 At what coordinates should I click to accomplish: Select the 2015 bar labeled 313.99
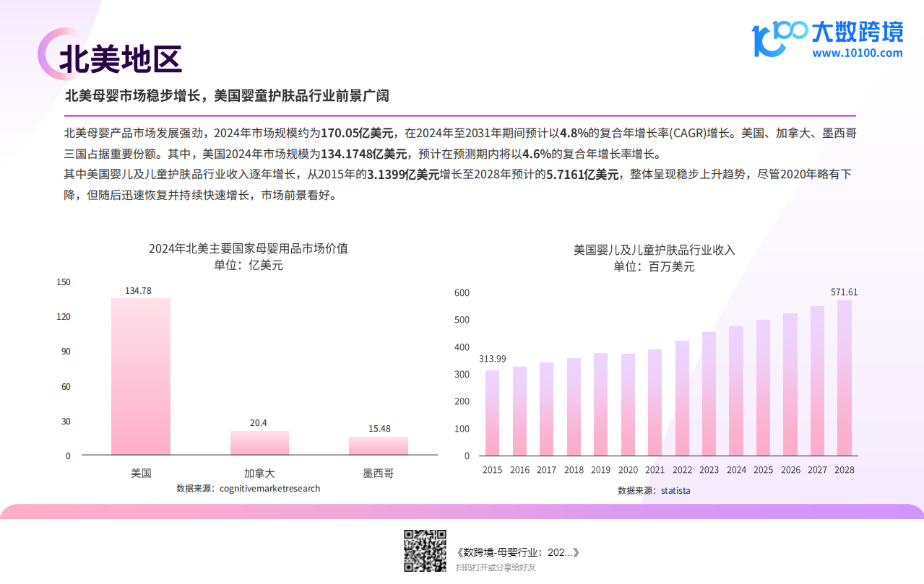pos(492,413)
